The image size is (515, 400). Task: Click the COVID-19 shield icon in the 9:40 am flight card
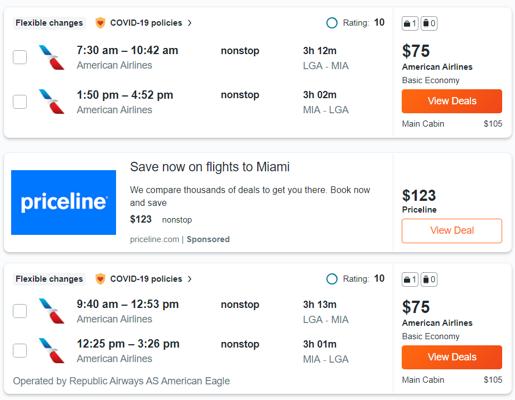point(100,279)
